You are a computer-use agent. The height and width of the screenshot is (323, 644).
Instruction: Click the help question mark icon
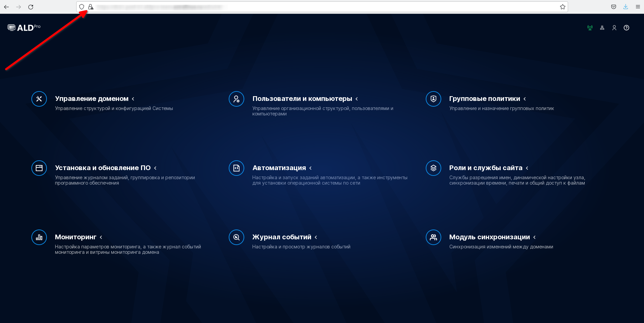pyautogui.click(x=626, y=28)
